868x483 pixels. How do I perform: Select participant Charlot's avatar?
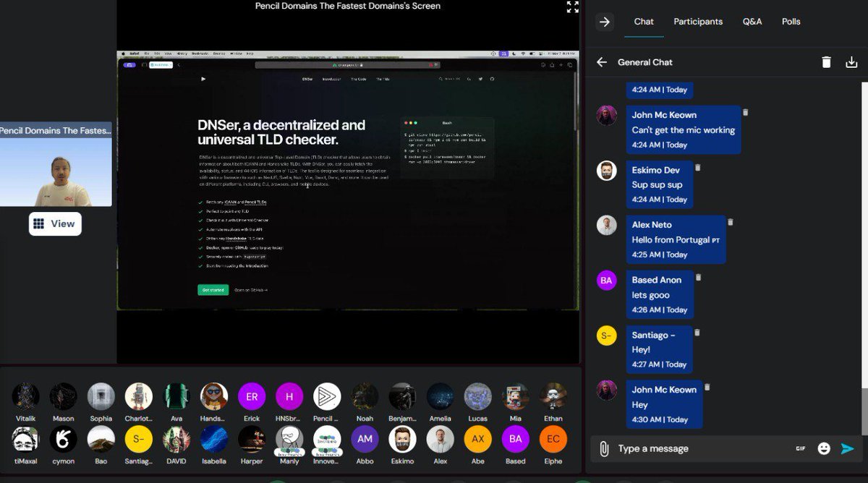click(x=139, y=397)
